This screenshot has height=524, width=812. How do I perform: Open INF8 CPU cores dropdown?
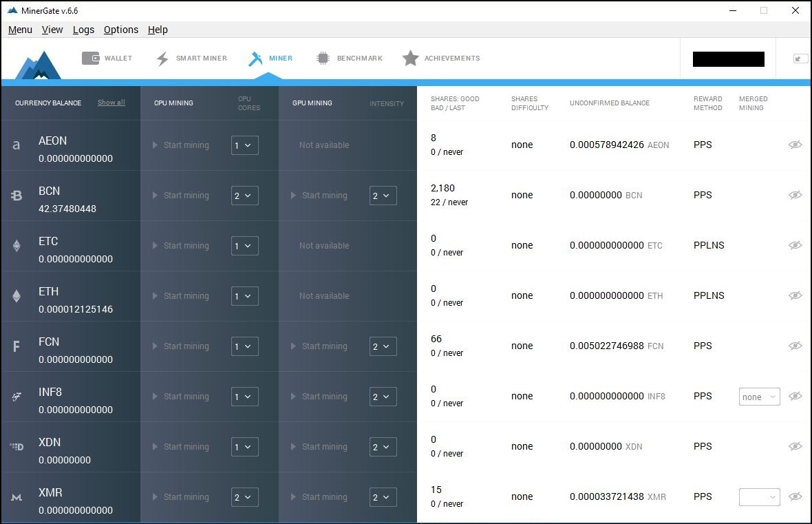244,397
